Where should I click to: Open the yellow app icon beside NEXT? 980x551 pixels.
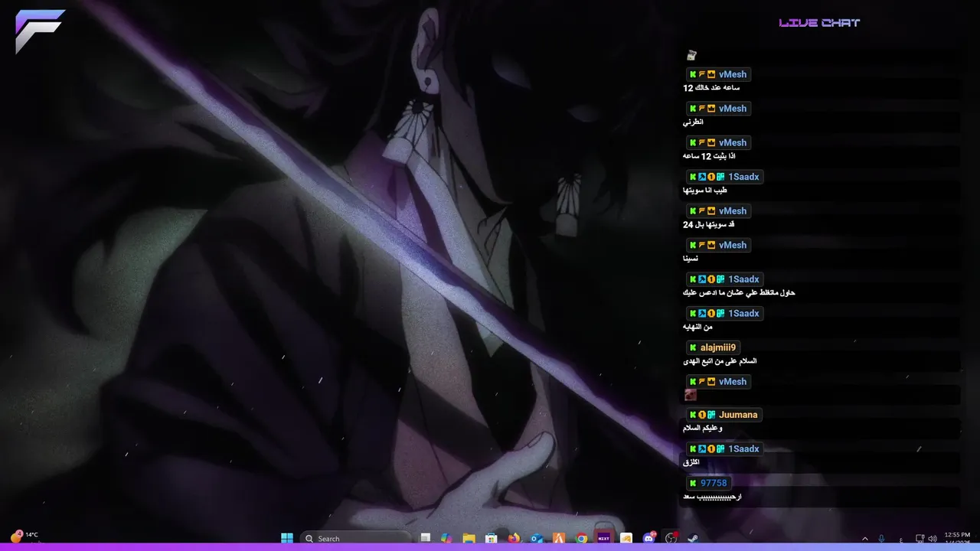tap(626, 539)
